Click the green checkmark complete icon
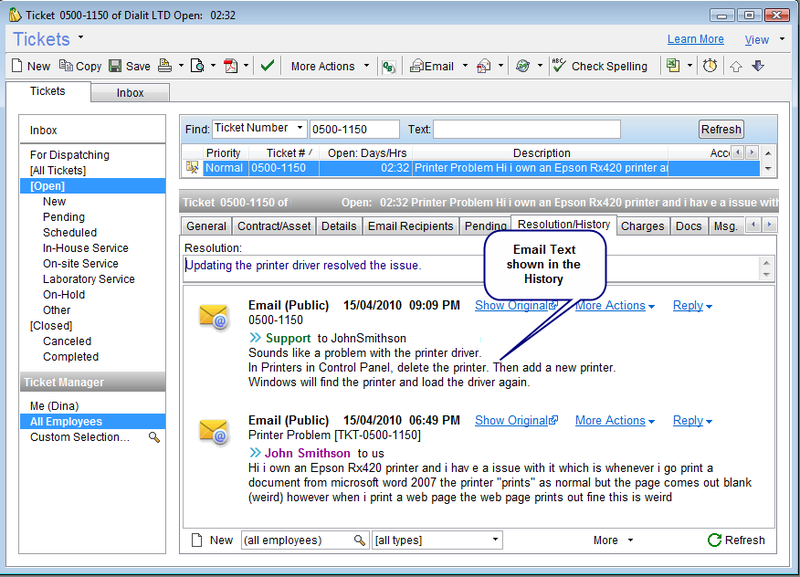This screenshot has height=577, width=800. point(267,66)
